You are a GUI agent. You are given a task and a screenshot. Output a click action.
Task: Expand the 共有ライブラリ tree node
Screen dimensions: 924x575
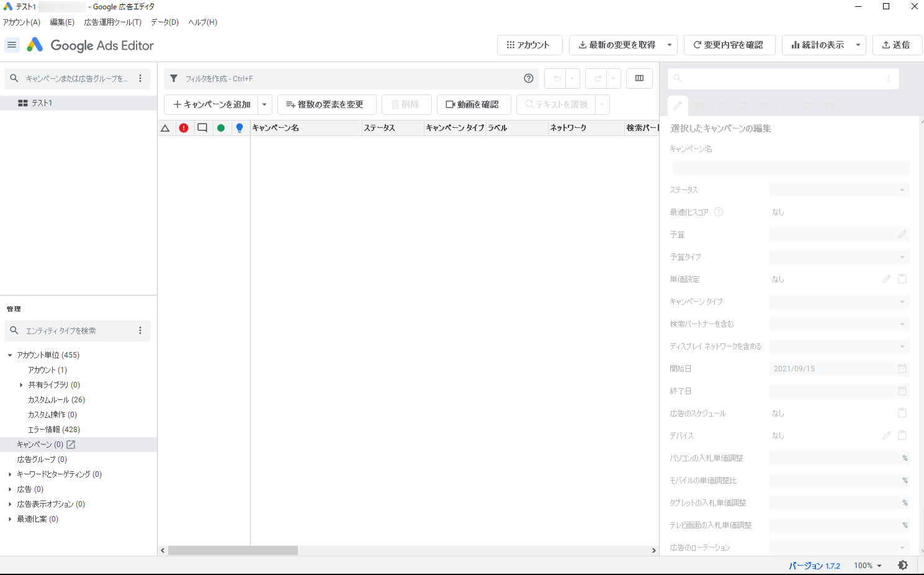(x=21, y=385)
